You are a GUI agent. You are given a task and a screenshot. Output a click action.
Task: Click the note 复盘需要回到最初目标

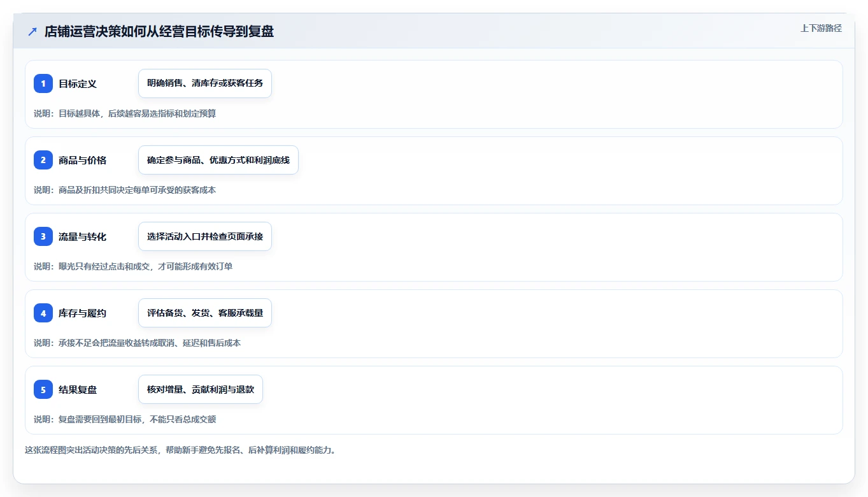point(101,419)
